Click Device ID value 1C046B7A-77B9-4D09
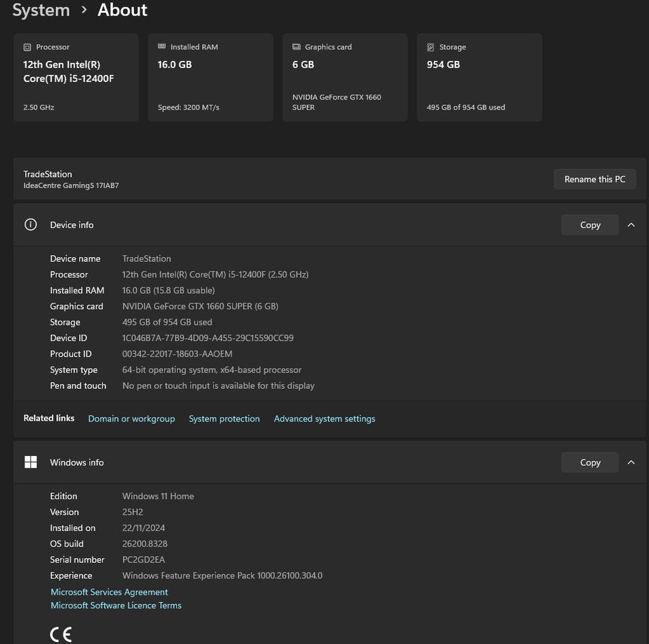This screenshot has height=644, width=649. pyautogui.click(x=208, y=338)
